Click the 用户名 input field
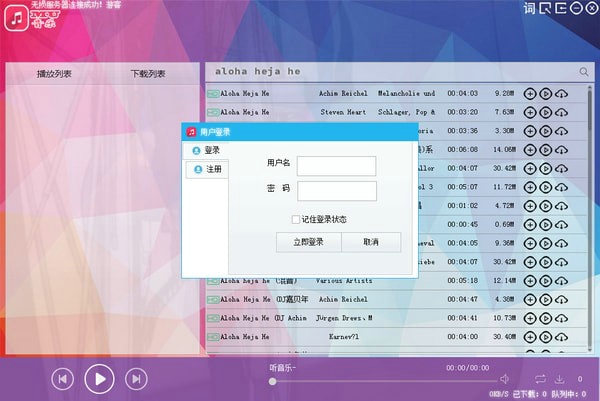Viewport: 600px width, 401px height. click(x=336, y=165)
